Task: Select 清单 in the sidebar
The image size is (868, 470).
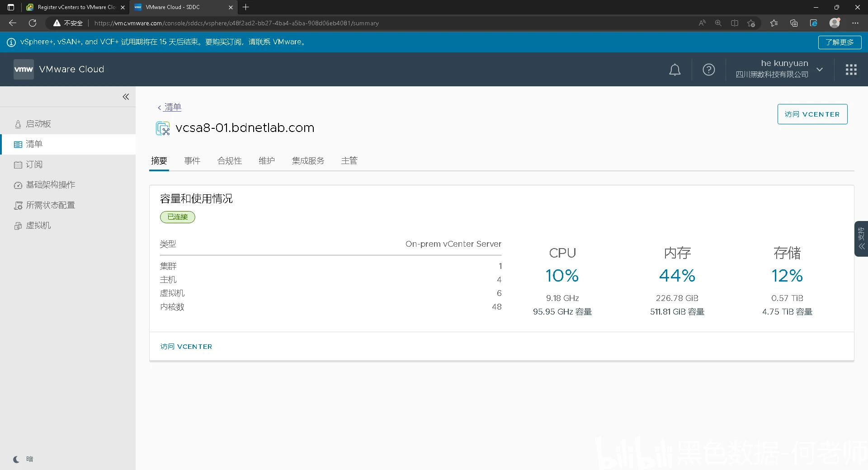Action: tap(68, 144)
